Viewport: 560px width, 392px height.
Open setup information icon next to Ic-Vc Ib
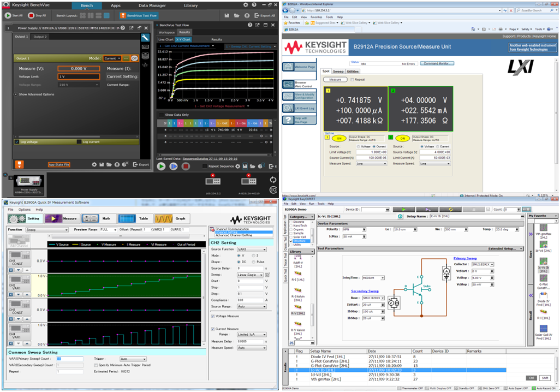pos(400,216)
